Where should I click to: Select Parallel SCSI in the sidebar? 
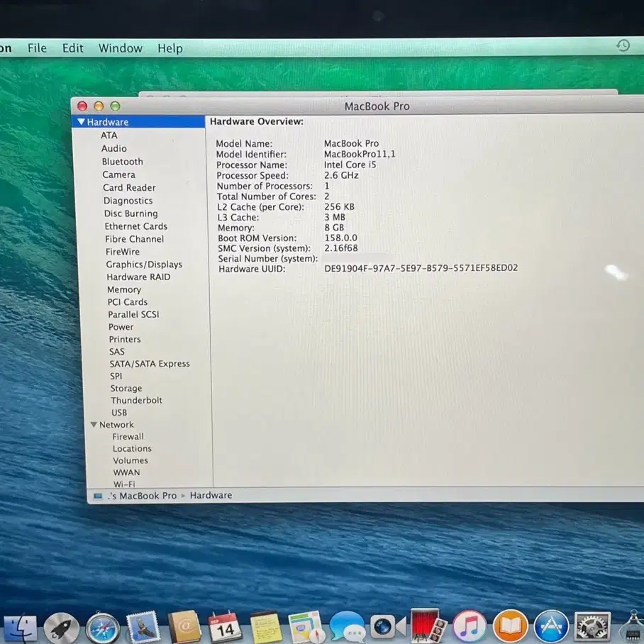click(x=133, y=314)
